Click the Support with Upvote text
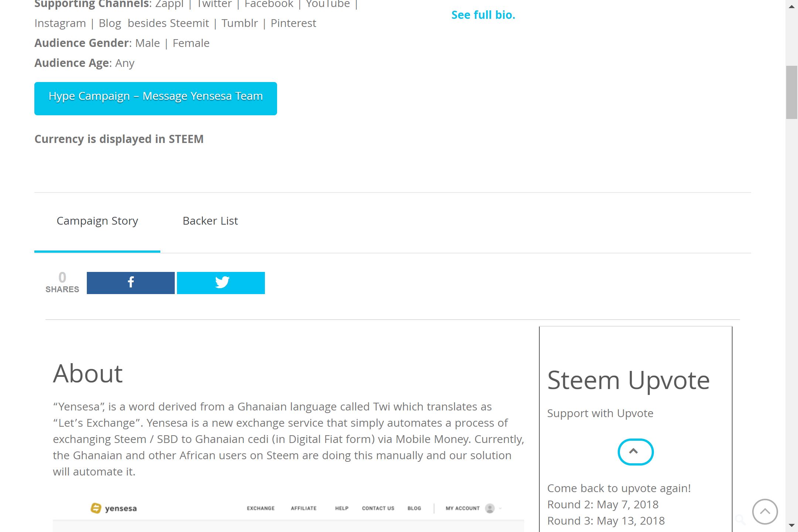The image size is (798, 532). [600, 413]
